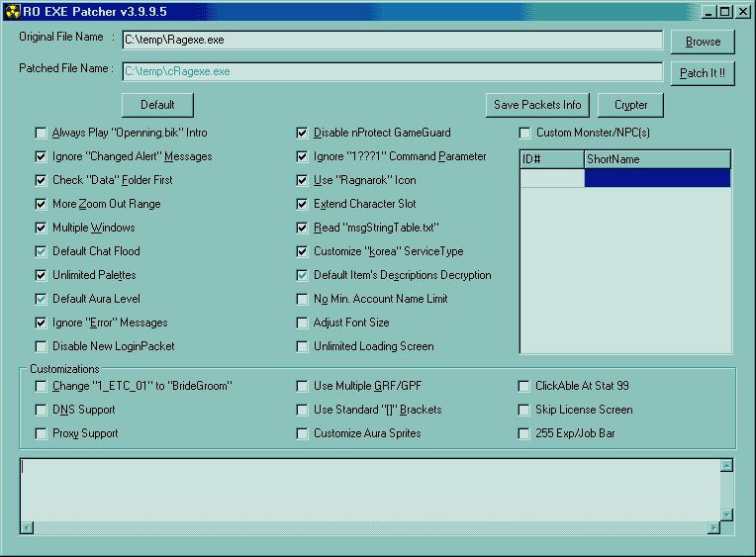Toggle Multiple Windows option
Image resolution: width=756 pixels, height=557 pixels.
click(x=41, y=228)
